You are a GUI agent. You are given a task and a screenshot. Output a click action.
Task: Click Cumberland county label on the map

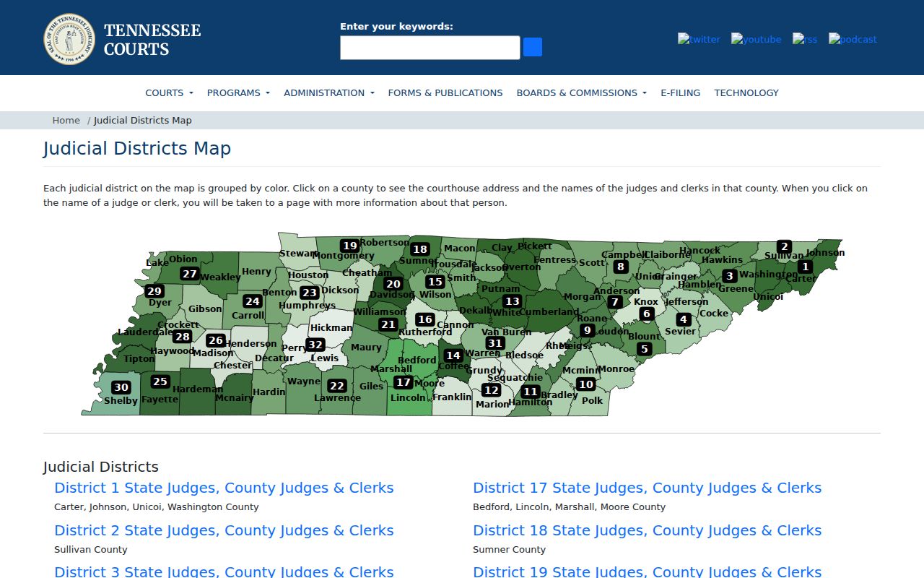coord(549,312)
